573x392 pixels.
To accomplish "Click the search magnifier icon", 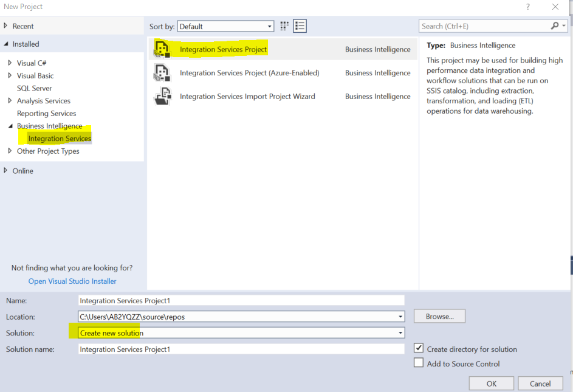I will [555, 26].
